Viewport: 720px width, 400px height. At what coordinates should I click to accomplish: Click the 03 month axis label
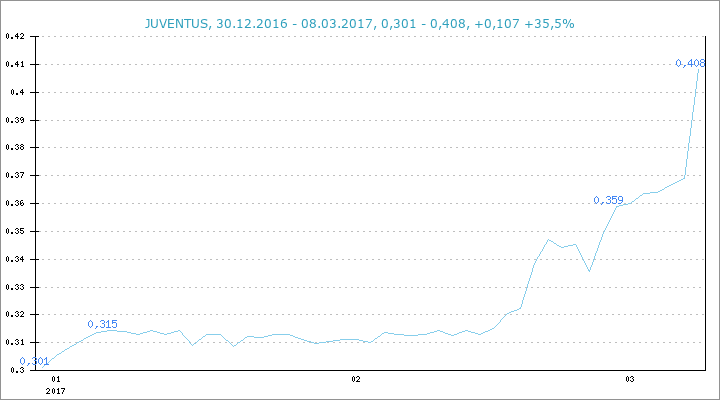point(630,379)
